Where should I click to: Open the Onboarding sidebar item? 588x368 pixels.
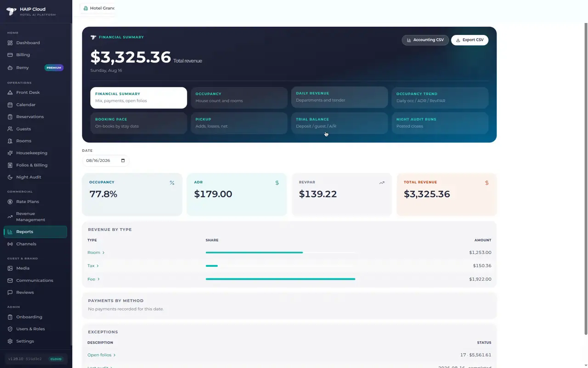35,317
